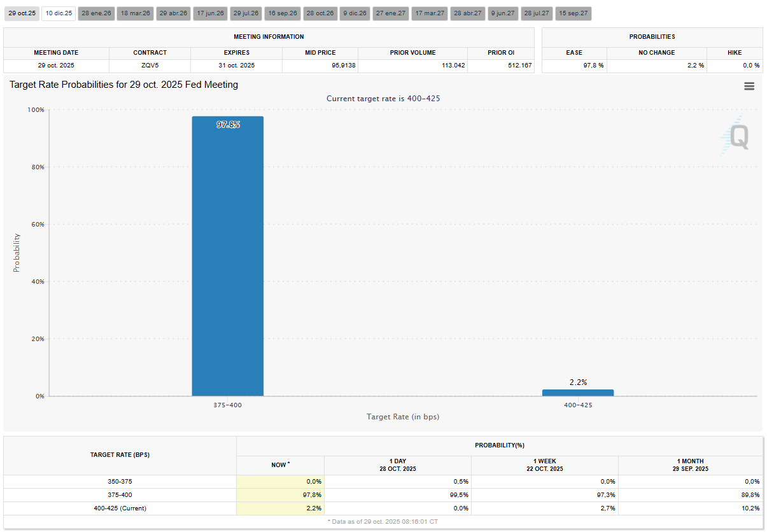Click the prior volume value 113.042

(x=413, y=66)
